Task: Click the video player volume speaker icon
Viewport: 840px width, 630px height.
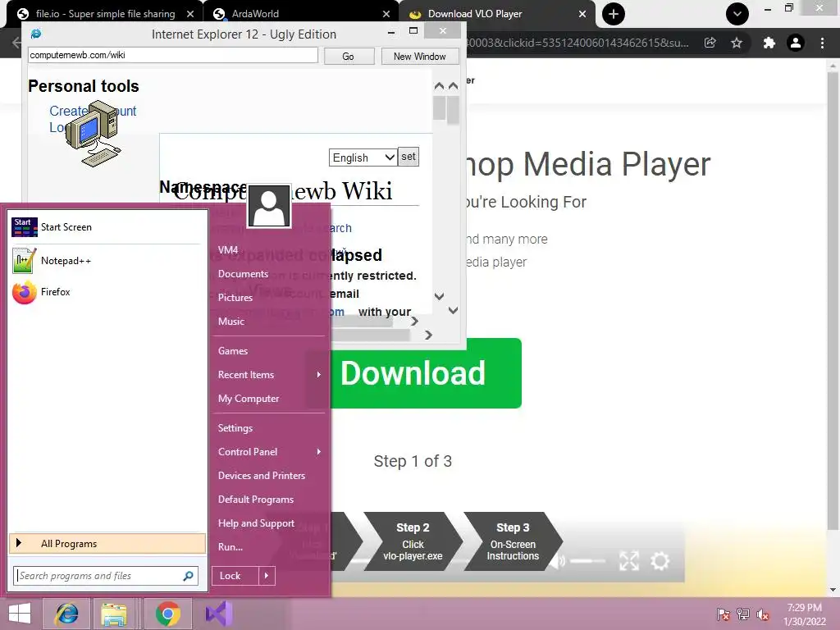Action: [559, 561]
